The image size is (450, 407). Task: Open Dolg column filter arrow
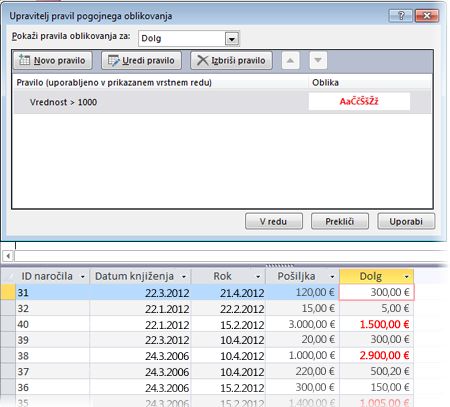(x=407, y=277)
